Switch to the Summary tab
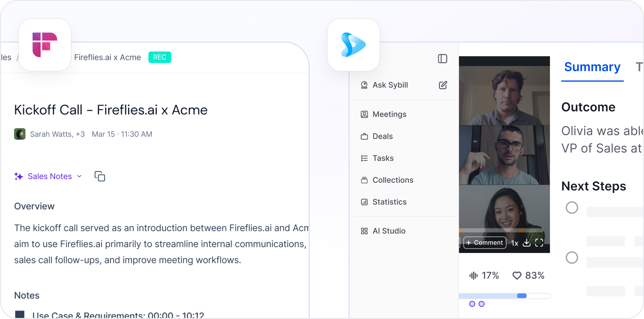The image size is (644, 319). [592, 67]
